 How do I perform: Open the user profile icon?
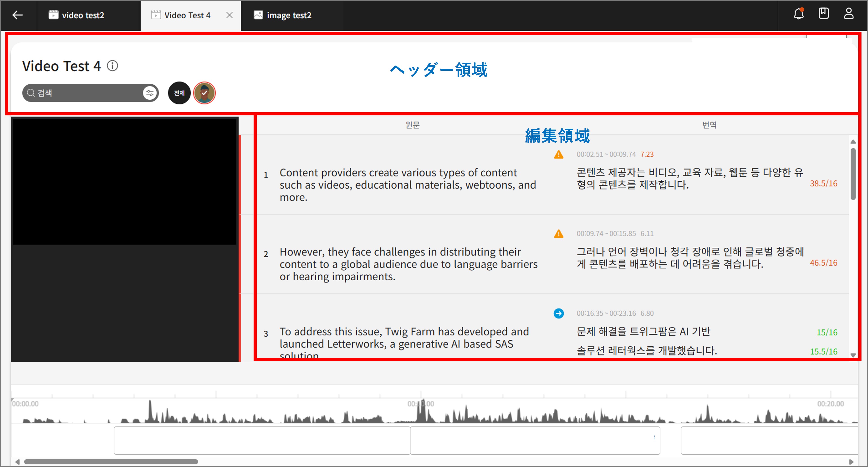848,14
